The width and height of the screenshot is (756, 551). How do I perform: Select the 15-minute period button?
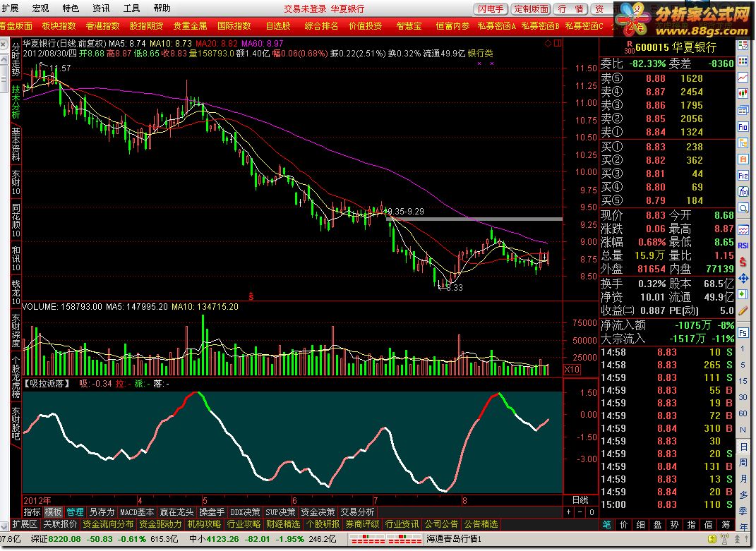743,381
